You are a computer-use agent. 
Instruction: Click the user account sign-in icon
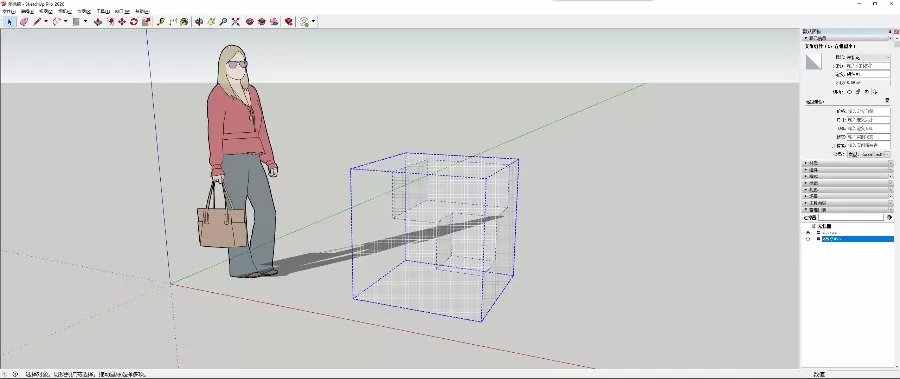[x=304, y=22]
